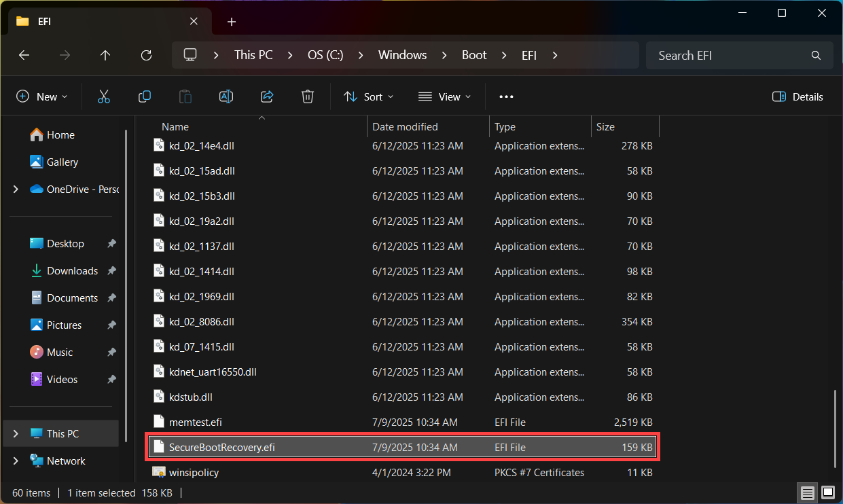The height and width of the screenshot is (504, 843).
Task: Expand the This PC tree node
Action: pyautogui.click(x=16, y=433)
